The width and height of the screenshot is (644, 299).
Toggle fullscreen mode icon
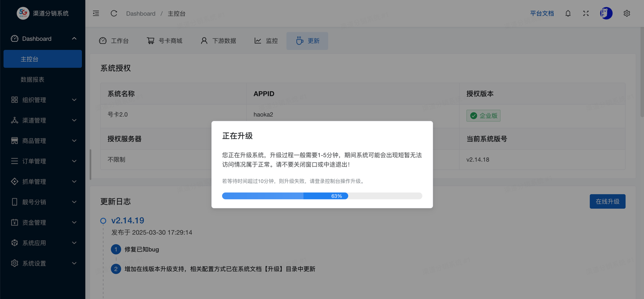point(586,14)
